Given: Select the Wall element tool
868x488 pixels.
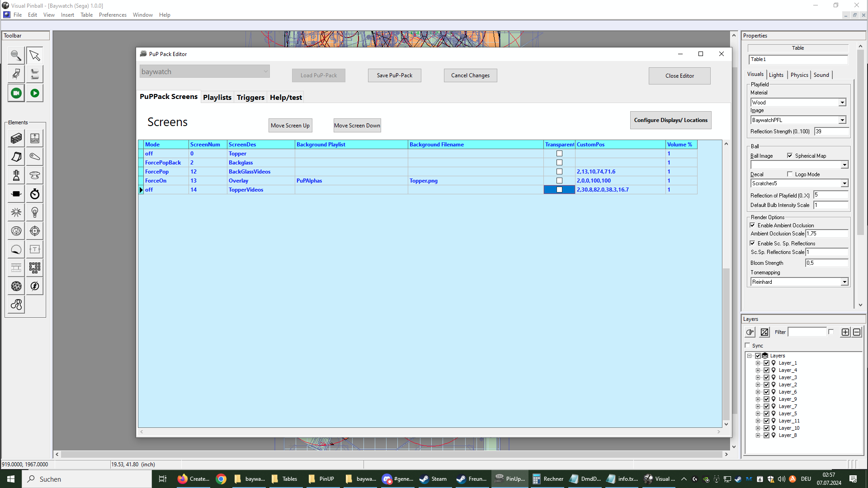Looking at the screenshot, I should click(x=16, y=138).
